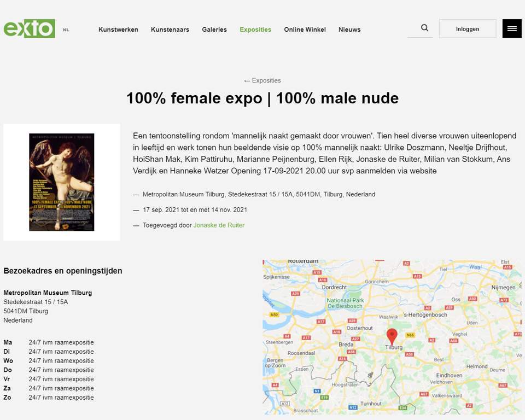Open Kunstwerken menu item

(x=118, y=30)
